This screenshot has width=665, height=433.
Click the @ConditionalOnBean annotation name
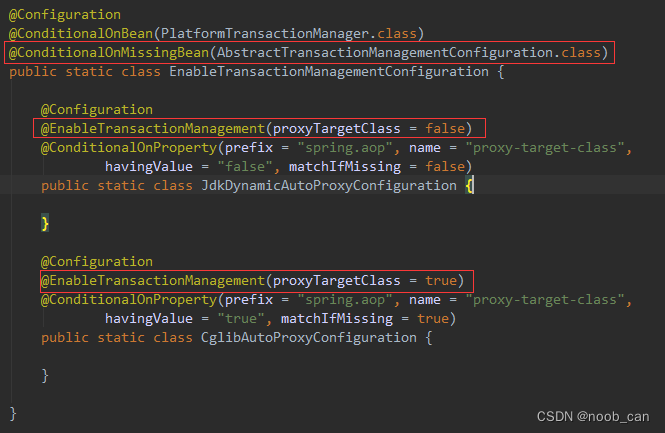coord(81,34)
